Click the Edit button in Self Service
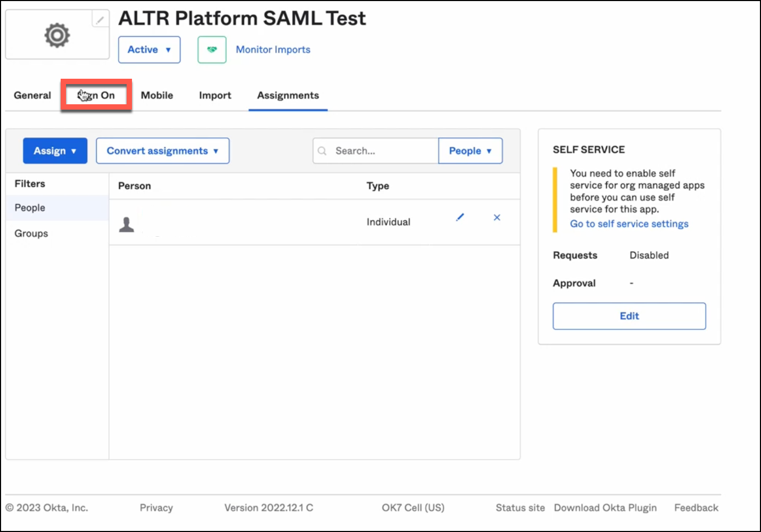This screenshot has width=761, height=532. (629, 316)
